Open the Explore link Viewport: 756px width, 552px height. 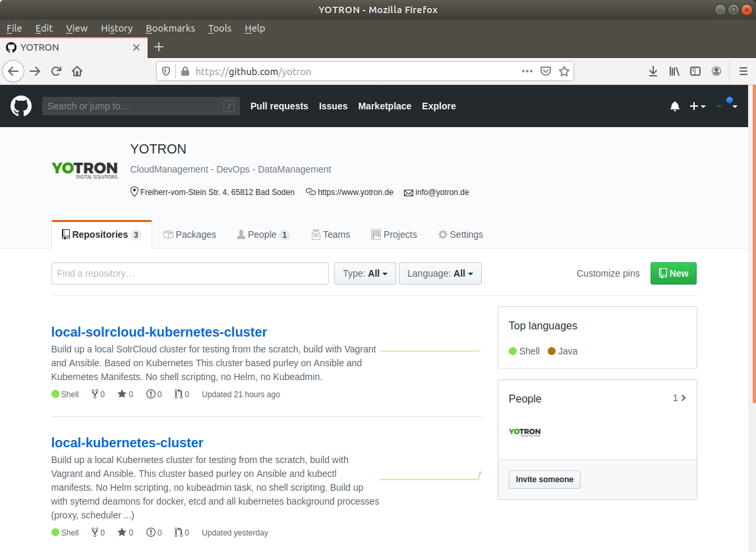[x=439, y=106]
